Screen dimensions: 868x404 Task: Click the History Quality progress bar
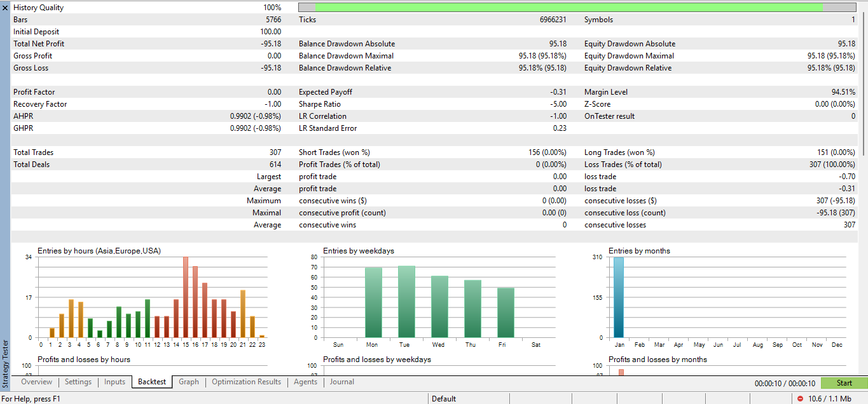[x=575, y=7]
